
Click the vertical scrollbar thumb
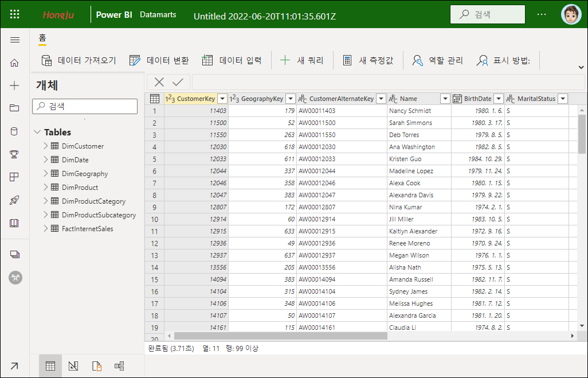[x=582, y=134]
